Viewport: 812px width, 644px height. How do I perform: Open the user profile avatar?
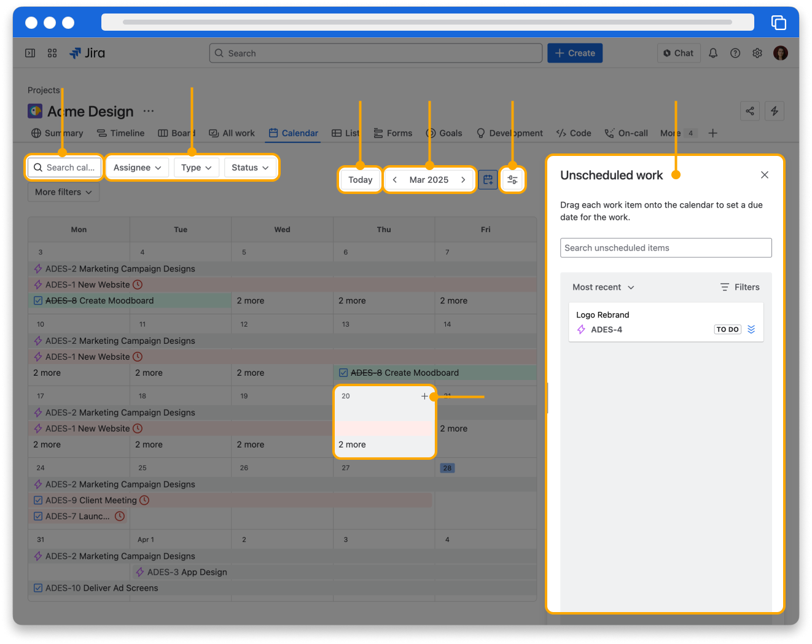click(781, 53)
